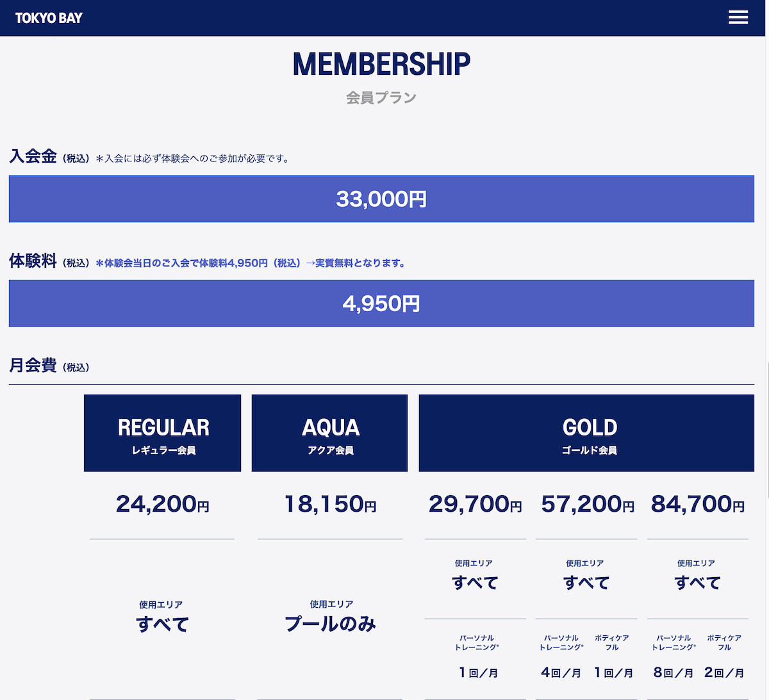Open the hamburger menu icon
Screen dimensions: 769x700
(x=738, y=17)
